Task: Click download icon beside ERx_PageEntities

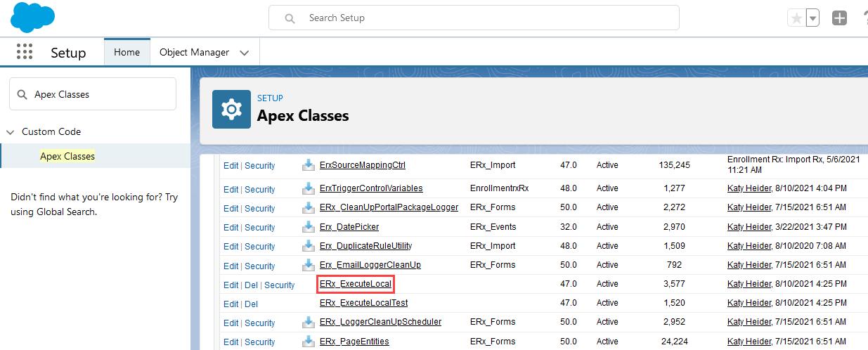Action: (309, 342)
